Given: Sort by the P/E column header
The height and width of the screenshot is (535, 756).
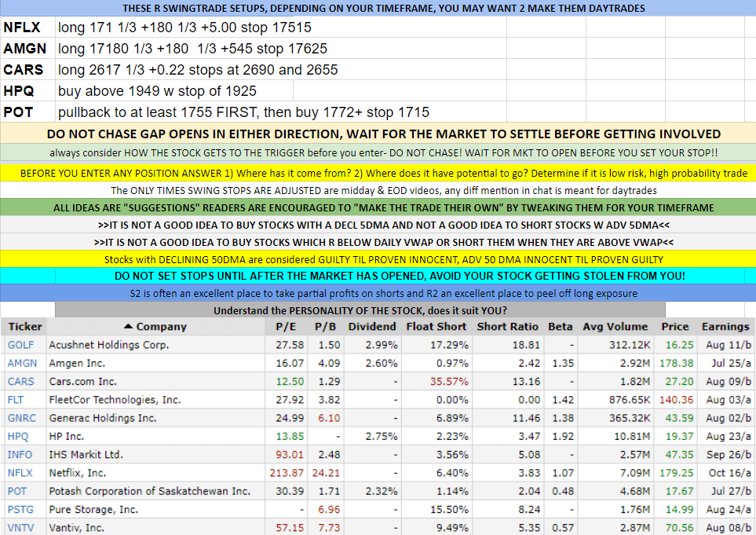Looking at the screenshot, I should [284, 327].
